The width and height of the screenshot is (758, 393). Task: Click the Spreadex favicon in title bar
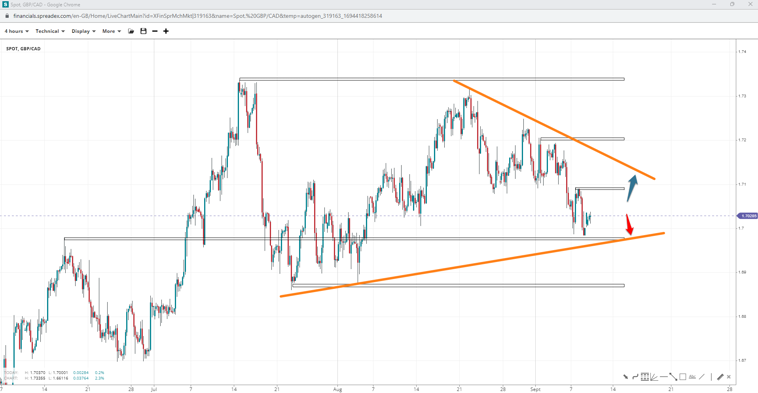tap(5, 4)
